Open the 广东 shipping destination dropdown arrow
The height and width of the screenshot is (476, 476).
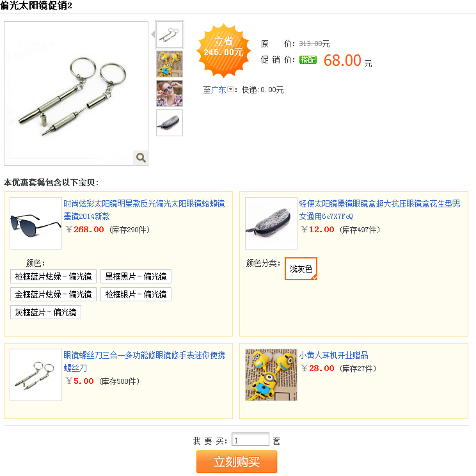230,90
